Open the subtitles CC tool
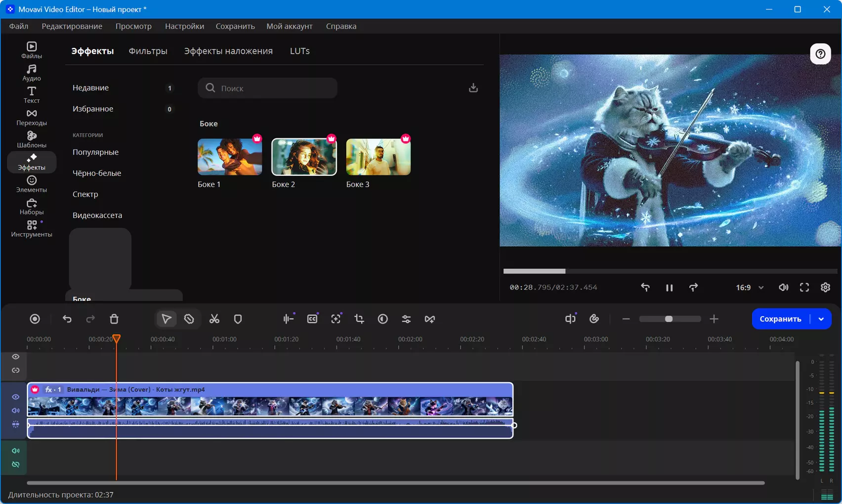The image size is (842, 504). [x=312, y=319]
